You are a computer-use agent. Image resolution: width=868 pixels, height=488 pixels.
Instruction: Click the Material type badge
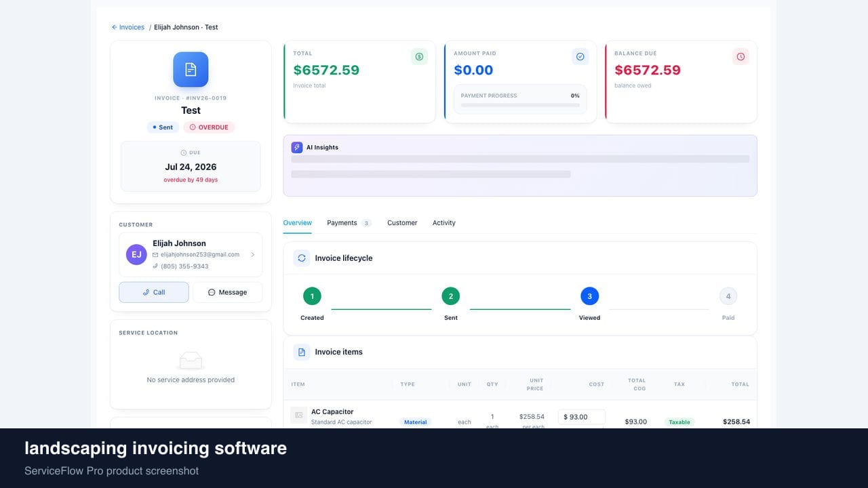415,422
